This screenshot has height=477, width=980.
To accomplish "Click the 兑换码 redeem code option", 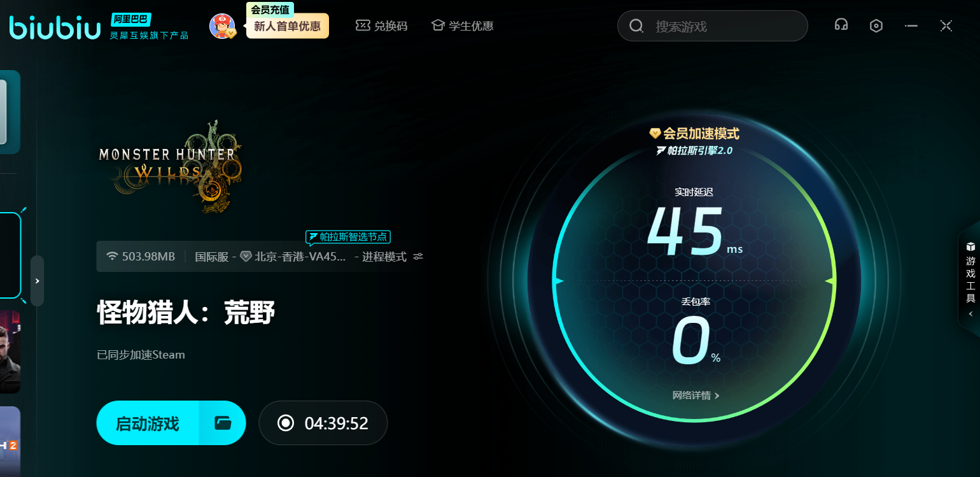I will [381, 26].
